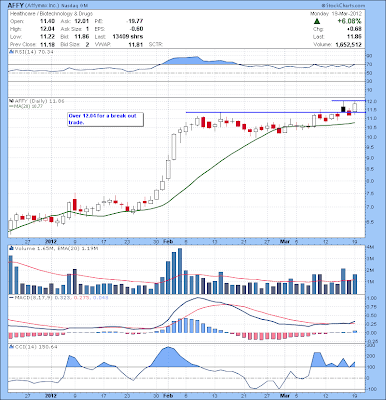386x400 pixels.
Task: Click the date 'Monday 19-Mar-2012'
Action: [x=336, y=14]
